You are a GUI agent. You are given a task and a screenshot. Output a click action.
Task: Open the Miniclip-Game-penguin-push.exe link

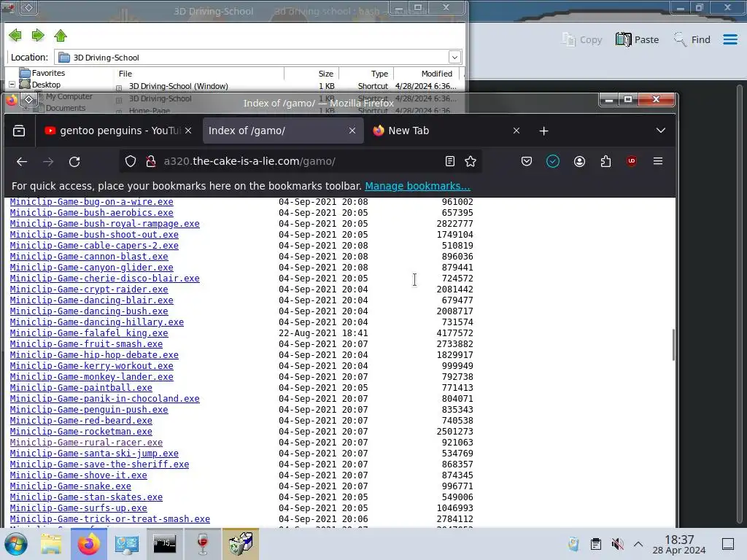pos(89,410)
